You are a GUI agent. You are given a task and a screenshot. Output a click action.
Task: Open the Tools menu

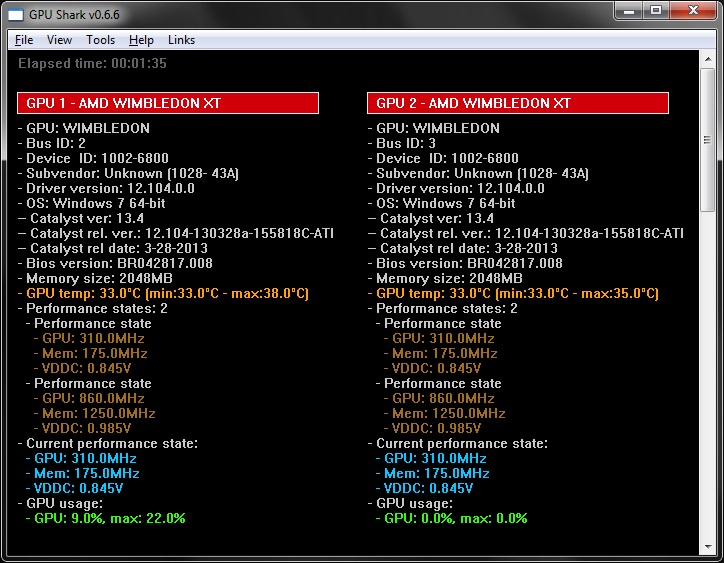(100, 40)
